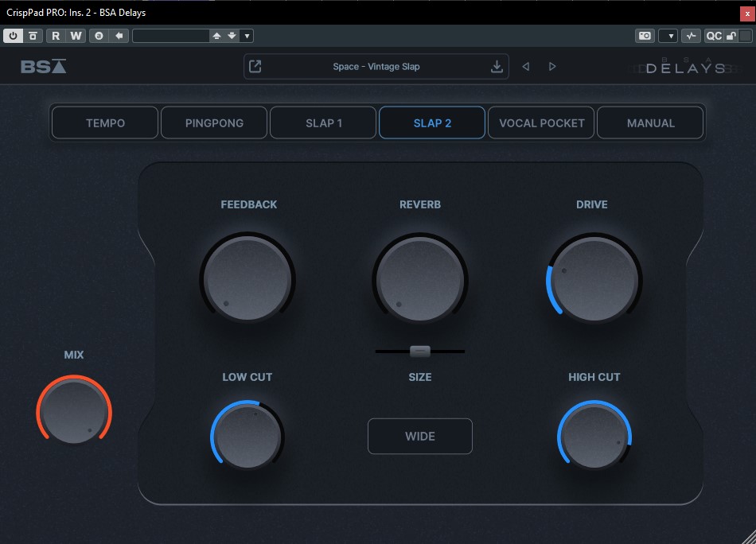This screenshot has width=756, height=544.
Task: Enable Read automation (R) button
Action: pos(56,36)
